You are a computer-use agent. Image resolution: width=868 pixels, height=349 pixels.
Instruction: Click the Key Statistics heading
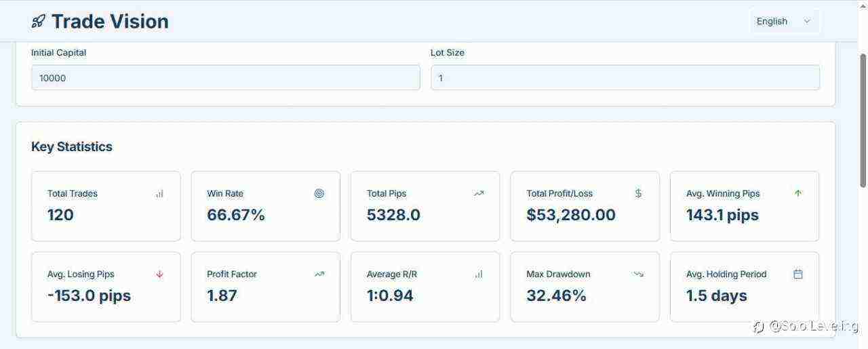coord(72,146)
